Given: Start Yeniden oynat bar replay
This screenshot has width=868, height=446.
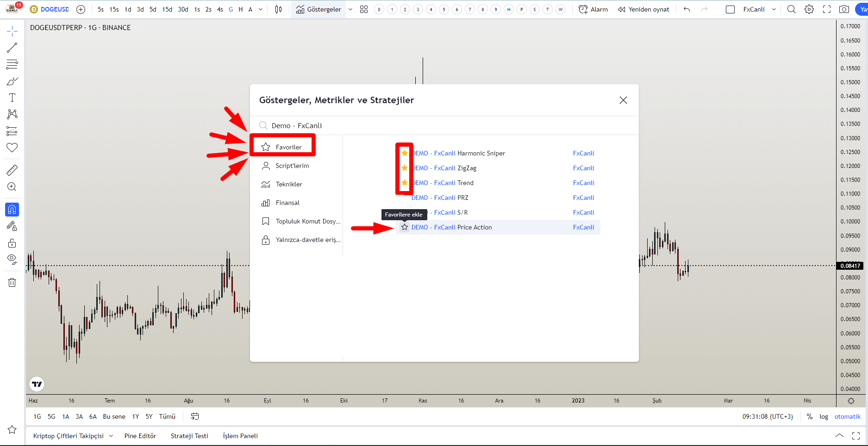Looking at the screenshot, I should coord(643,9).
